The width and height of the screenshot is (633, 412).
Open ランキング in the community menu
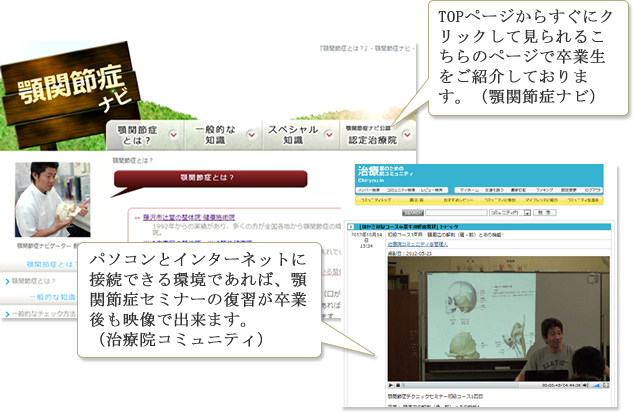click(545, 190)
